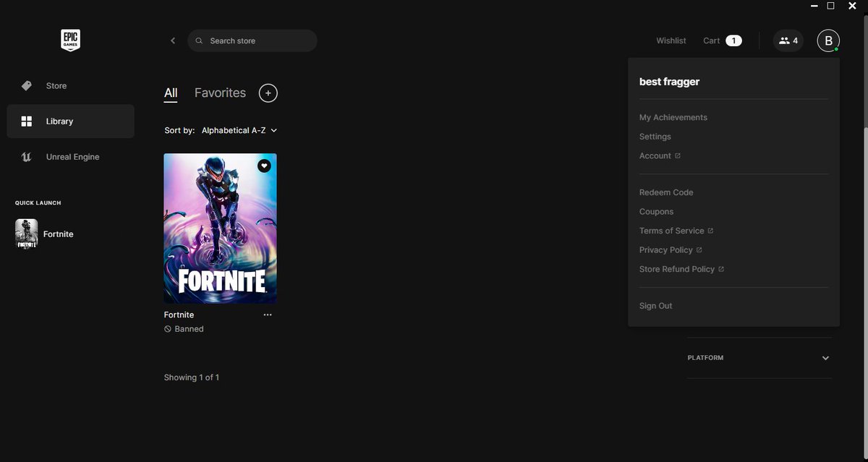Screen dimensions: 868x462
Task: Click the B profile avatar
Action: point(828,40)
